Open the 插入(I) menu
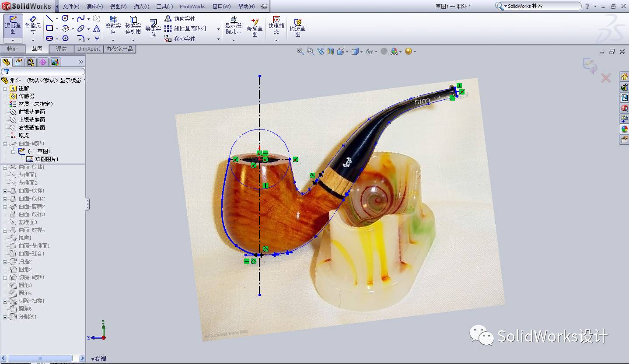 [141, 7]
